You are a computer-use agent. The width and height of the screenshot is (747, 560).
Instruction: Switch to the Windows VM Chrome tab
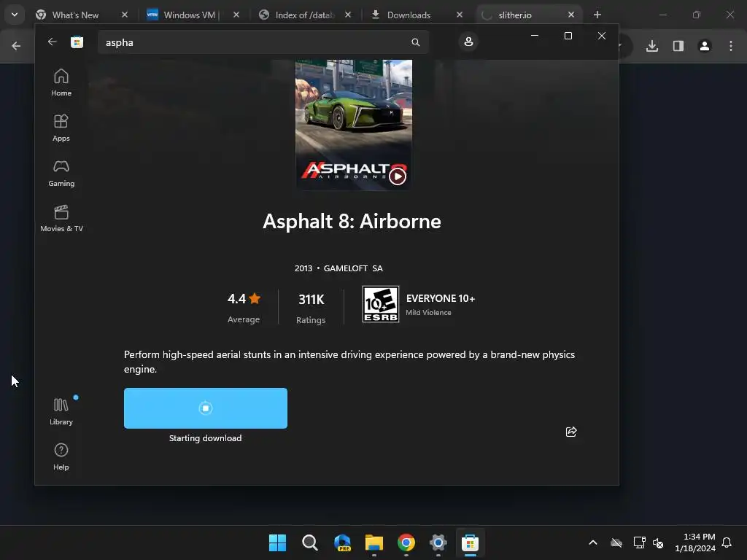point(189,15)
